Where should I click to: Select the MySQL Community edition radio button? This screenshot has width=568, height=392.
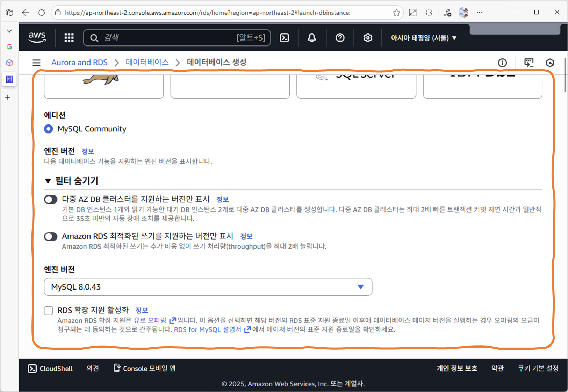click(49, 129)
